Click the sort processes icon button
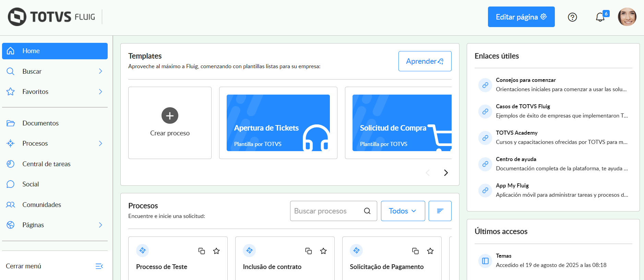This screenshot has width=644, height=280. coord(440,211)
